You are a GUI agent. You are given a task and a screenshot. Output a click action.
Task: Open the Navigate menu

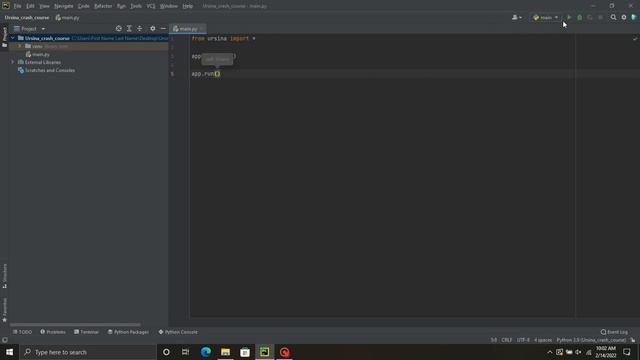(64, 6)
